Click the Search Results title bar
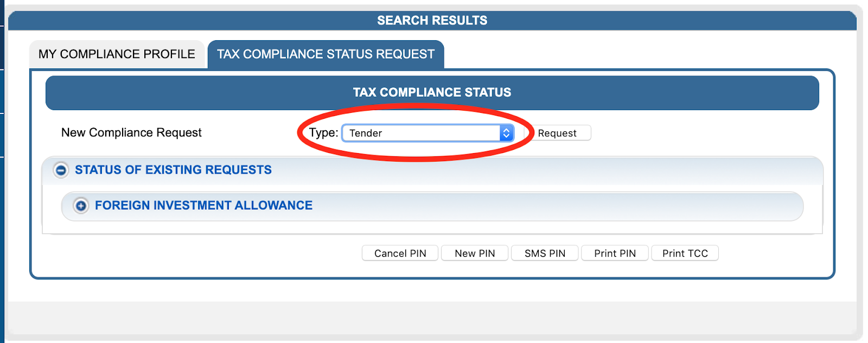Screen dimensions: 868x343 (432, 21)
